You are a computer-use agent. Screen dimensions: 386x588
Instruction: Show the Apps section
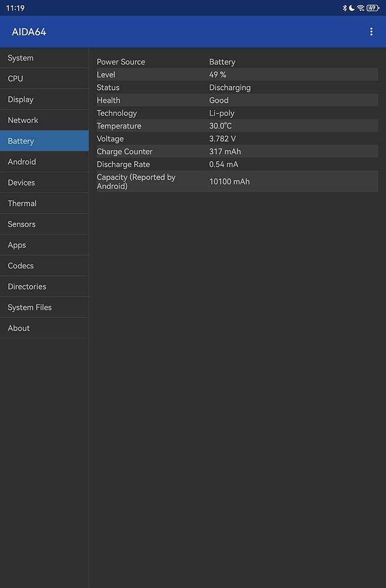pos(44,245)
